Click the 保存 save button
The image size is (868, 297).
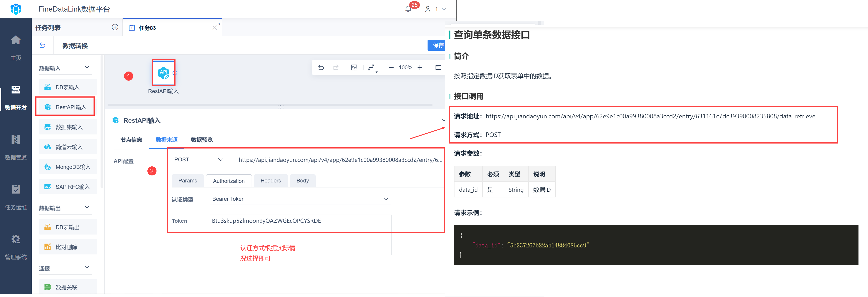437,45
